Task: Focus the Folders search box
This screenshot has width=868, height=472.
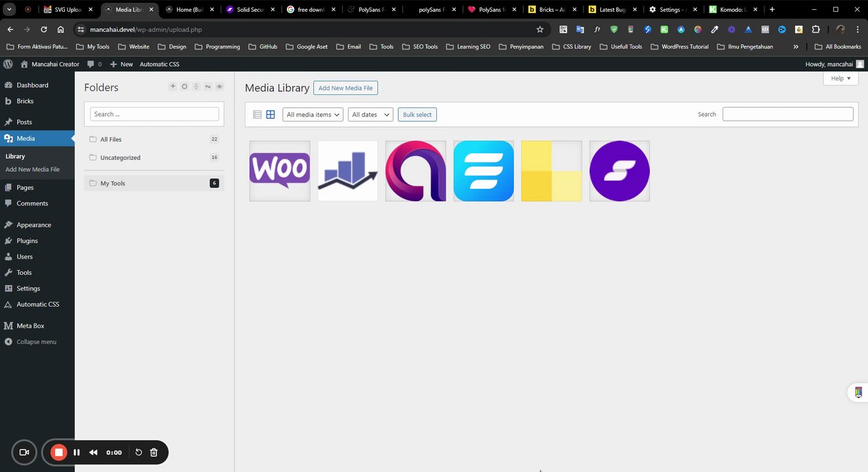Action: (x=155, y=114)
